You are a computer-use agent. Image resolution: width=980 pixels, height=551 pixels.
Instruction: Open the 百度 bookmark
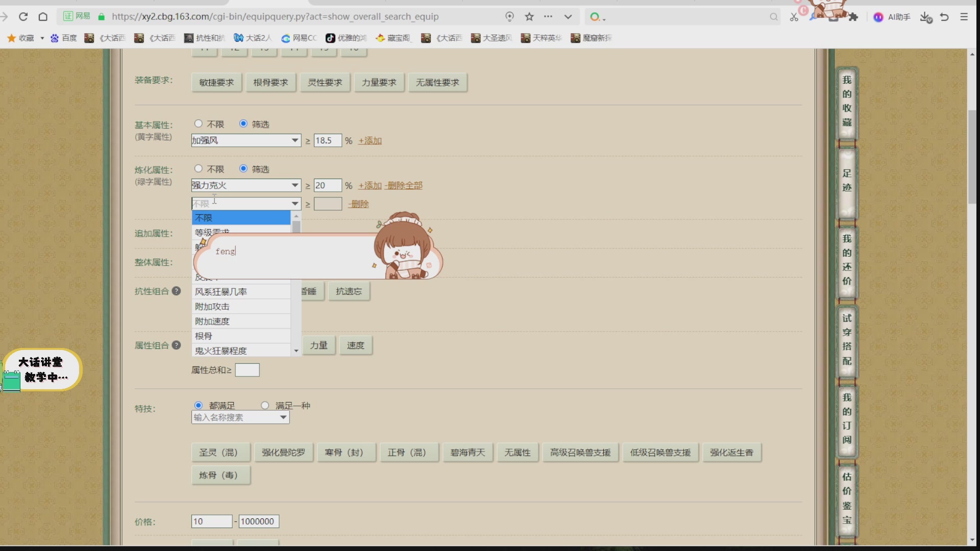[64, 38]
